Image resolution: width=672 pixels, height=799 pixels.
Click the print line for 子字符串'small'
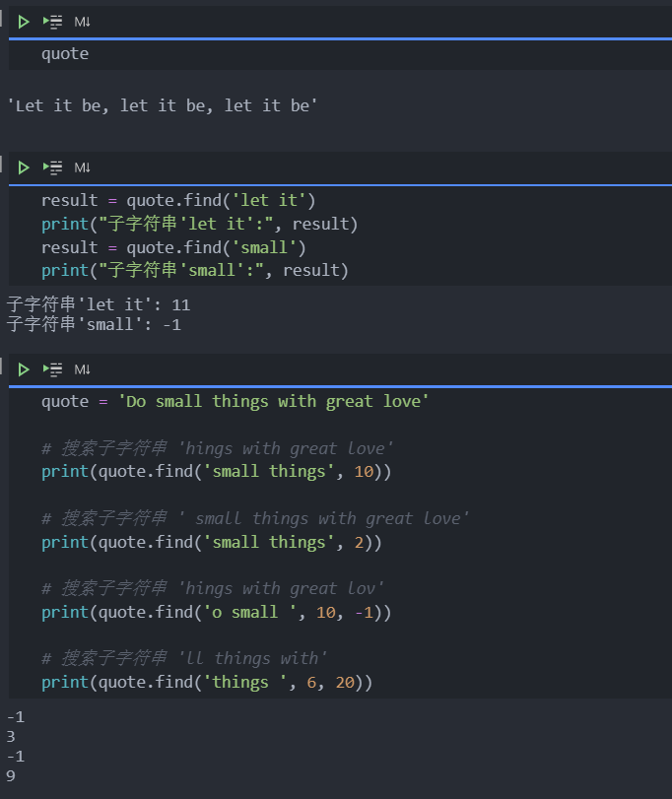(195, 271)
